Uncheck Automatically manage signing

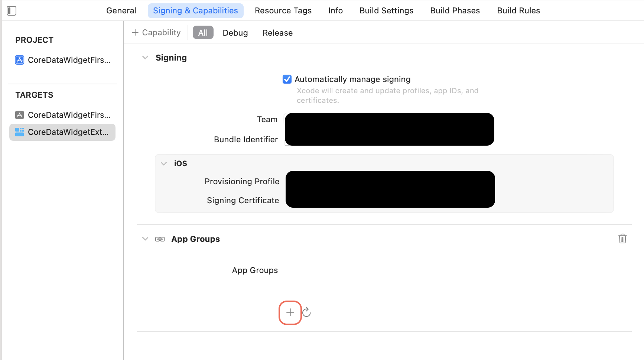click(287, 79)
